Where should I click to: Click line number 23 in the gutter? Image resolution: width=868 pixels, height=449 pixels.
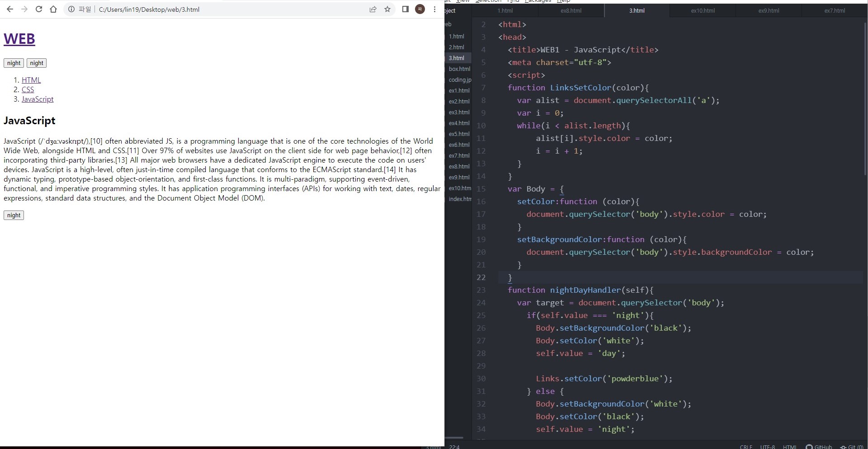click(481, 290)
